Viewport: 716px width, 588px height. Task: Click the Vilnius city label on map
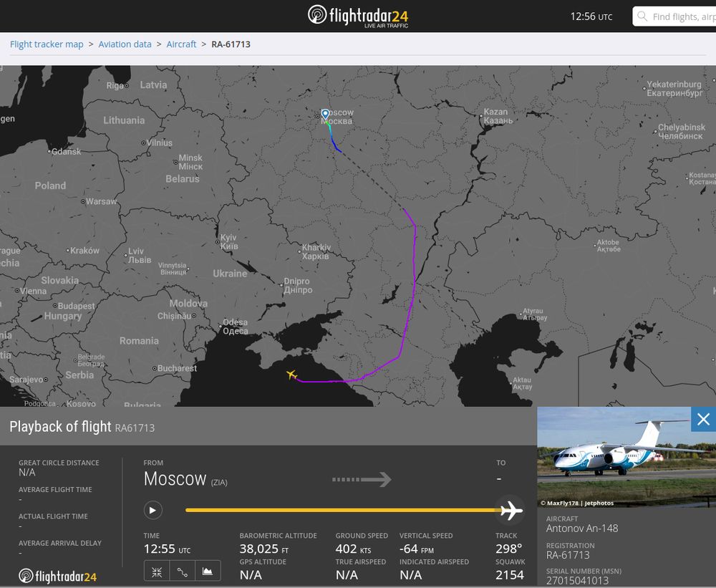(x=160, y=143)
